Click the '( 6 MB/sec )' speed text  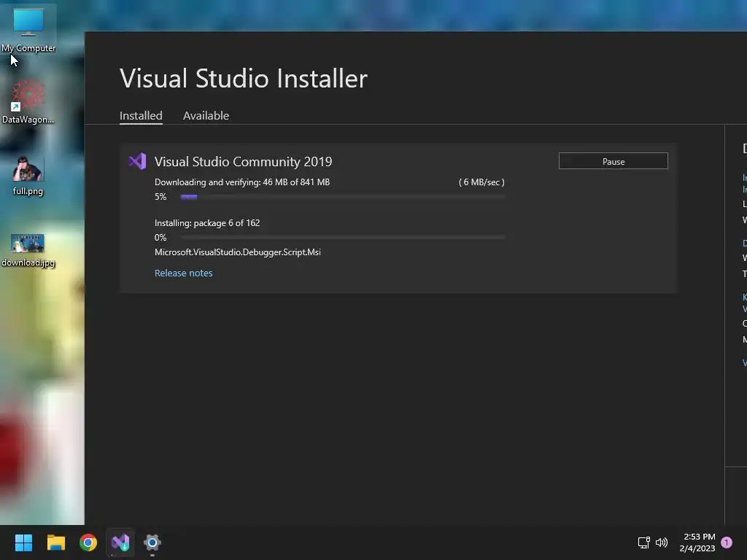pyautogui.click(x=481, y=182)
